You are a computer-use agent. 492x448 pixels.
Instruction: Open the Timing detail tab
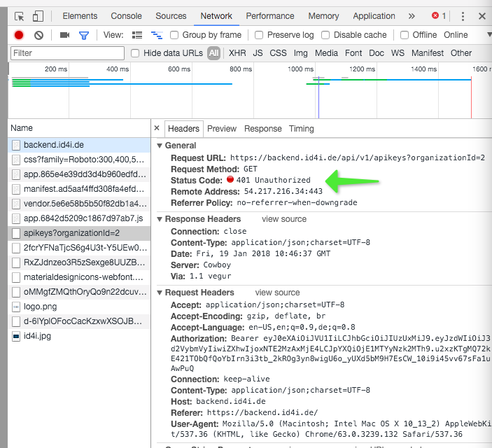(302, 129)
